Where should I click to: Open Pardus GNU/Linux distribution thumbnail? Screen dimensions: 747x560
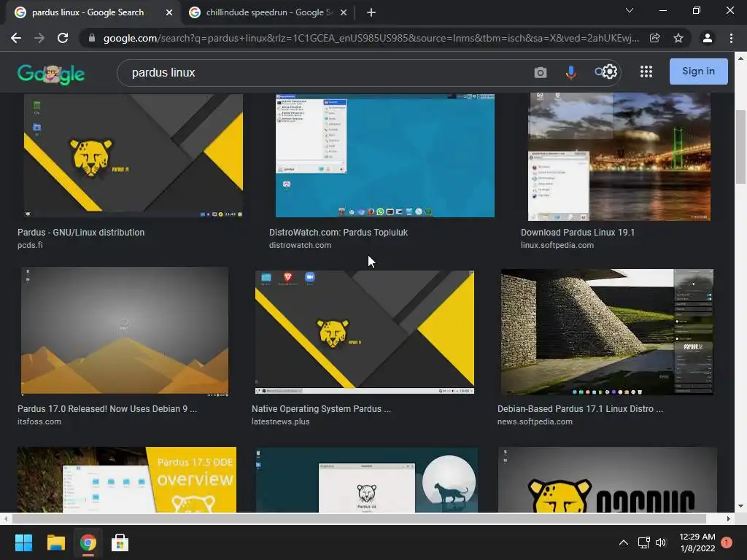pyautogui.click(x=133, y=155)
